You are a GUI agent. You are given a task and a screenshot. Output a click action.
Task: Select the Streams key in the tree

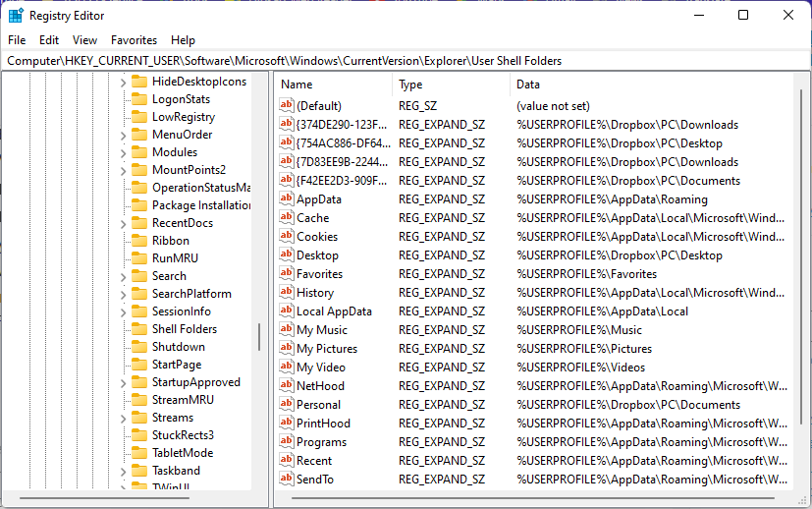173,418
